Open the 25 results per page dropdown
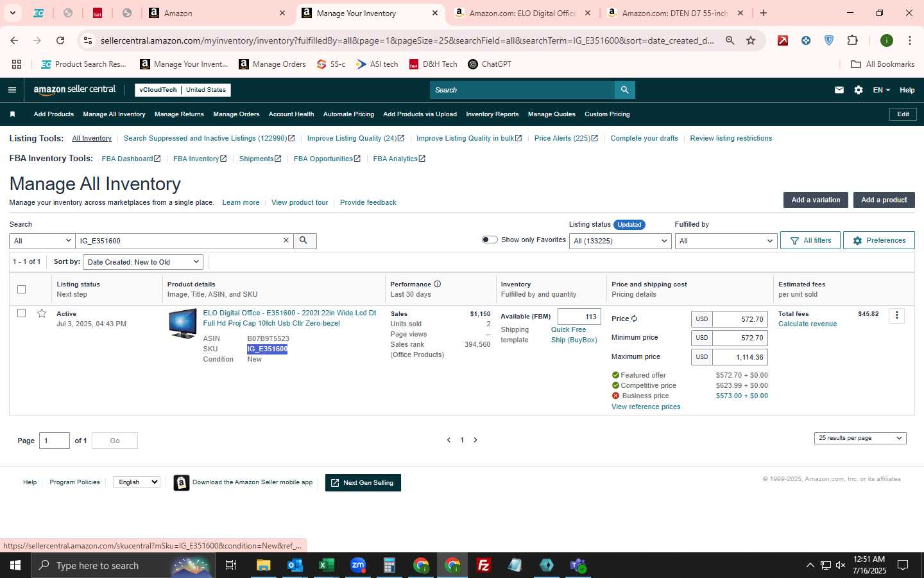This screenshot has height=578, width=924. coord(860,438)
